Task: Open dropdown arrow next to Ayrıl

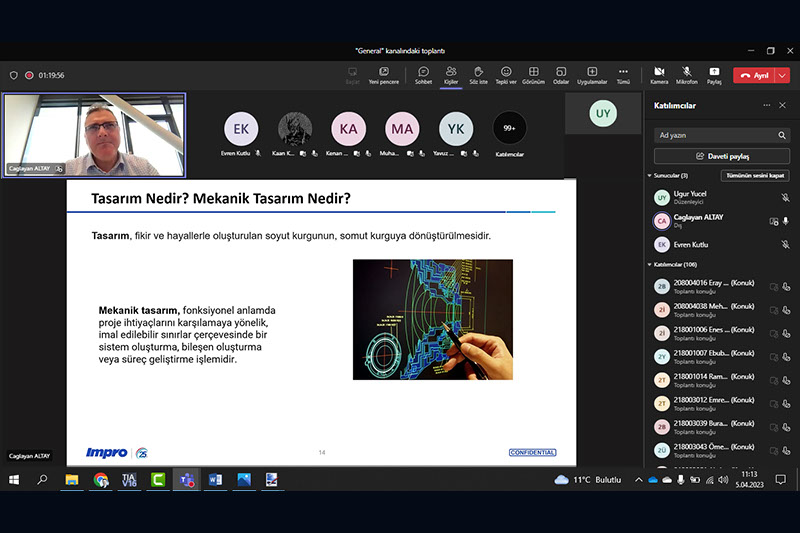Action: tap(784, 75)
